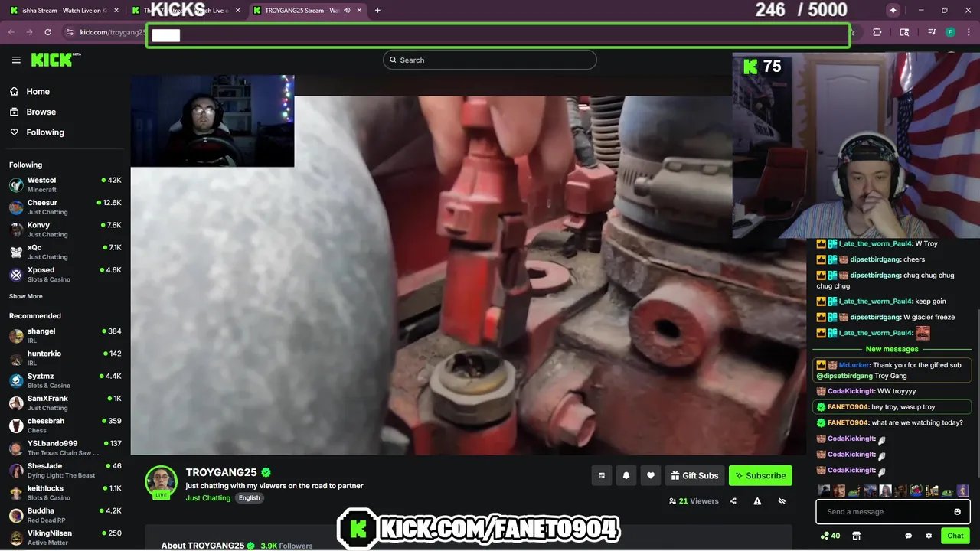Open the emoji picker in chat
The image size is (980, 551).
tap(957, 512)
